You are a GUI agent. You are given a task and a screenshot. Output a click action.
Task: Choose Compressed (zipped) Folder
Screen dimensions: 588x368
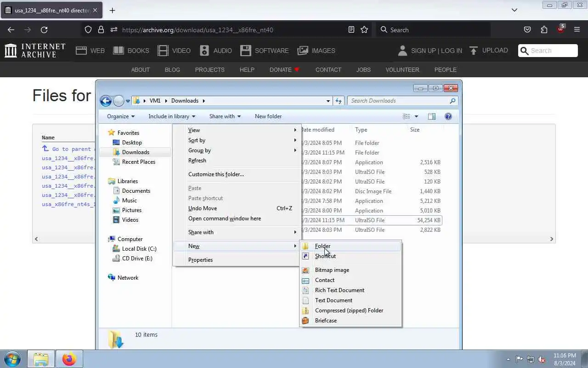click(351, 310)
